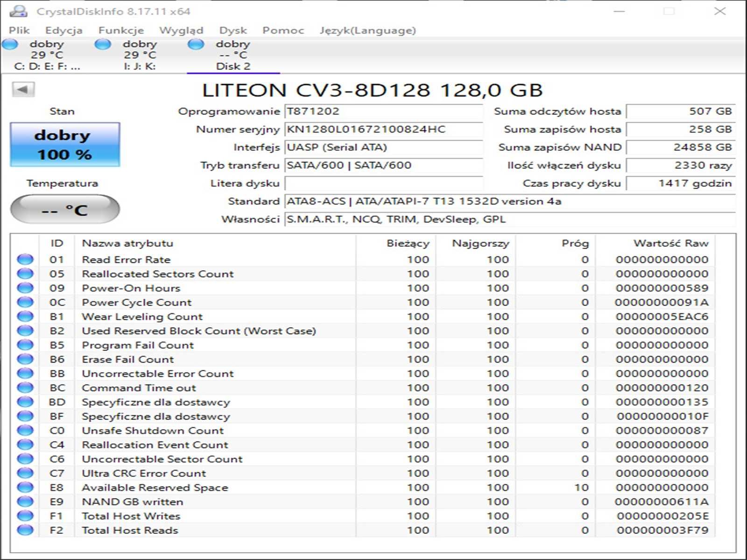The height and width of the screenshot is (560, 747).
Task: Click the Suma zapisów NAND value 24858 GB
Action: [681, 147]
